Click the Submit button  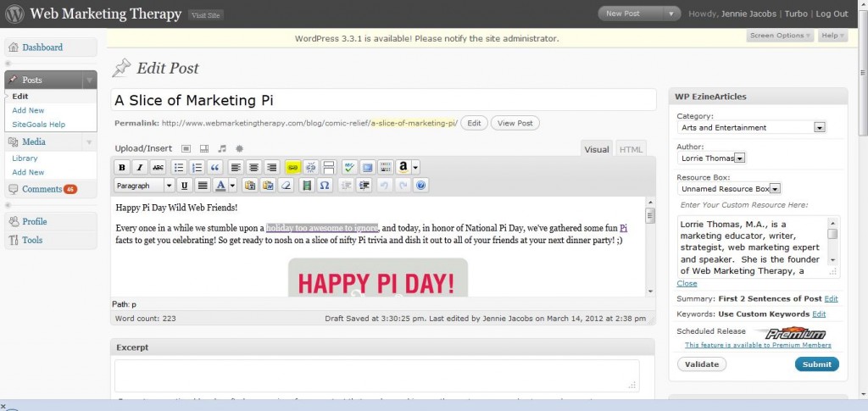(817, 364)
